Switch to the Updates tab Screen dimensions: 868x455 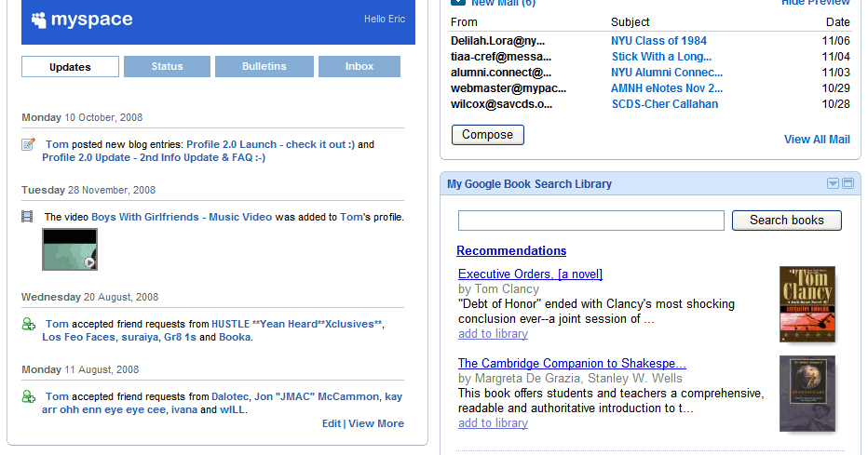[x=70, y=67]
